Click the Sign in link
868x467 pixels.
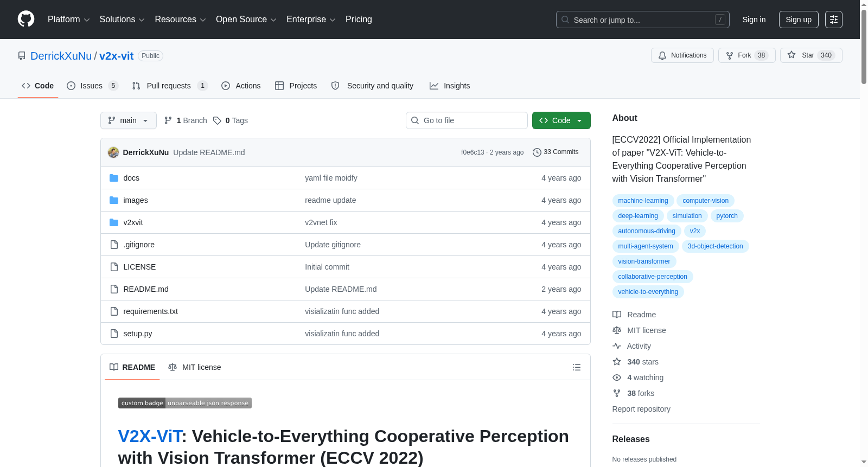coord(754,20)
